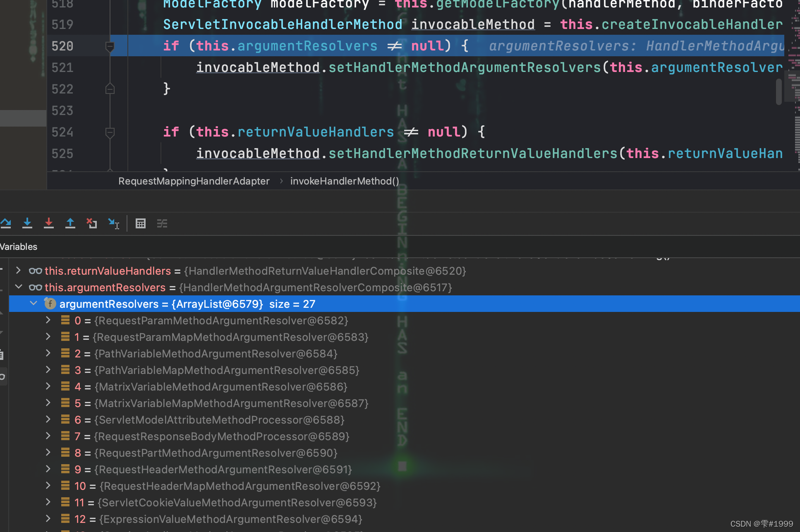Click the Drop Frame icon

[x=92, y=223]
